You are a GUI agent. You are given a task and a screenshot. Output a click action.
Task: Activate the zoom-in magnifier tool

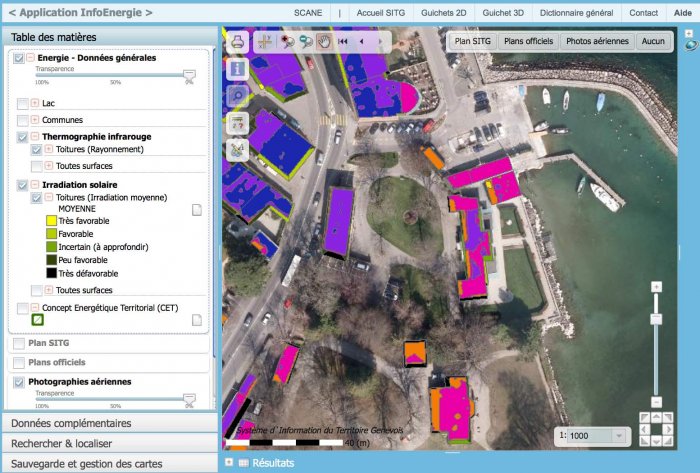pos(287,42)
